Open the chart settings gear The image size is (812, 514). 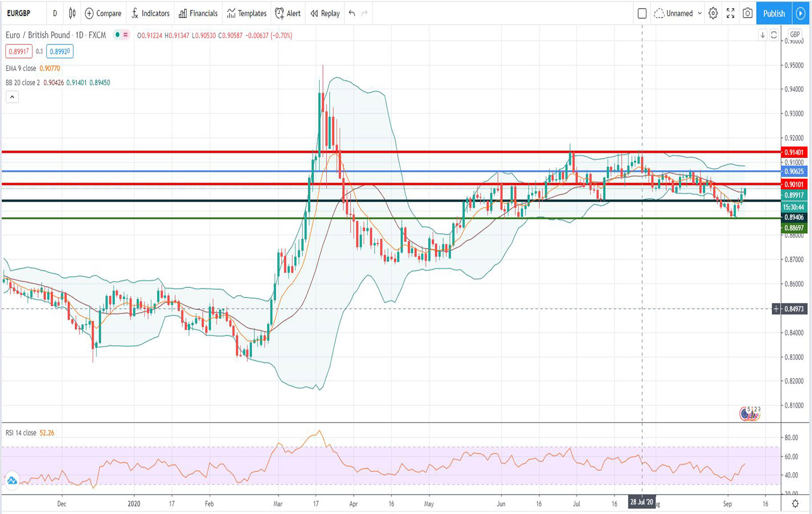(712, 14)
